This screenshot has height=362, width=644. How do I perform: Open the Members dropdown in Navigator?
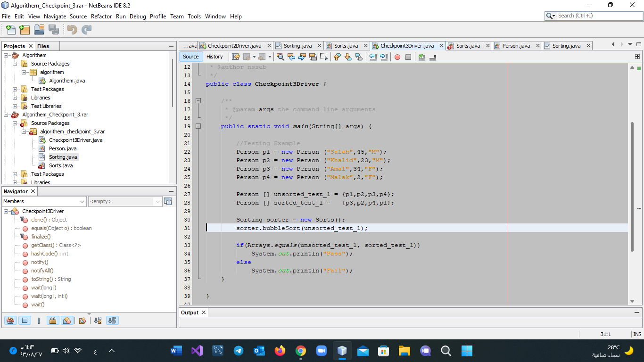click(x=44, y=201)
